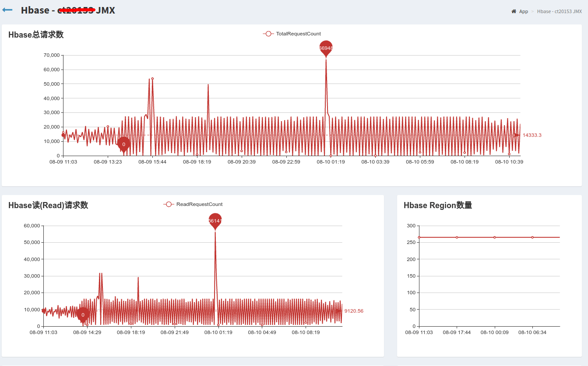Click the Hbase - ct20153 JMX breadcrumb
588x366 pixels.
pos(560,11)
